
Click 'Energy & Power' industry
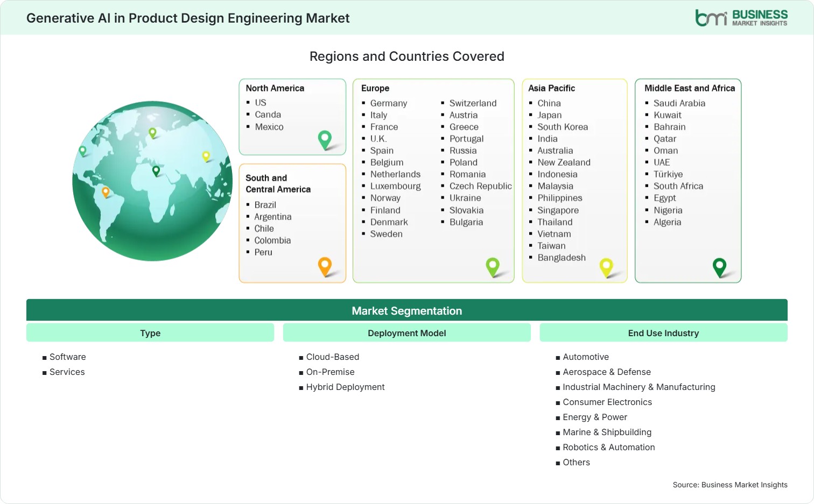pyautogui.click(x=595, y=417)
